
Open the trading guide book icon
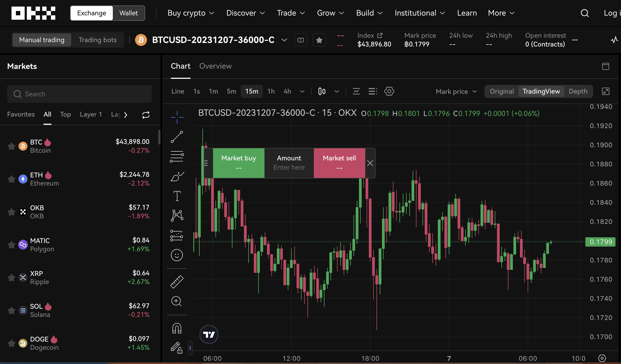click(x=301, y=40)
